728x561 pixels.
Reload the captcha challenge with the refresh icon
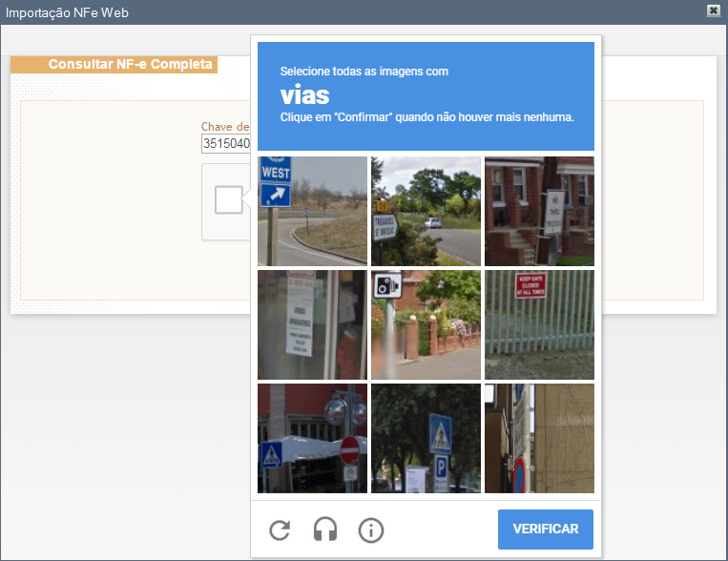280,530
